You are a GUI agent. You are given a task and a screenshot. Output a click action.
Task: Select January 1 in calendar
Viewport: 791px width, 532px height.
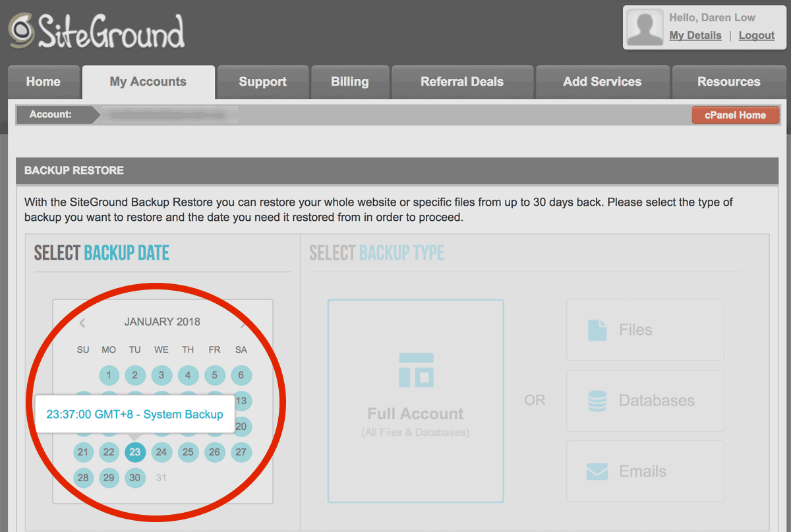pyautogui.click(x=109, y=376)
